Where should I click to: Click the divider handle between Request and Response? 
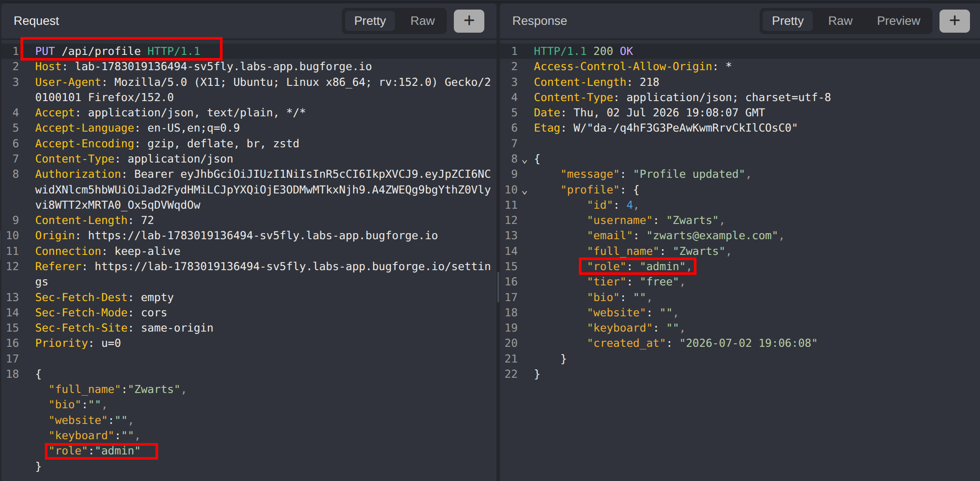pos(498,288)
